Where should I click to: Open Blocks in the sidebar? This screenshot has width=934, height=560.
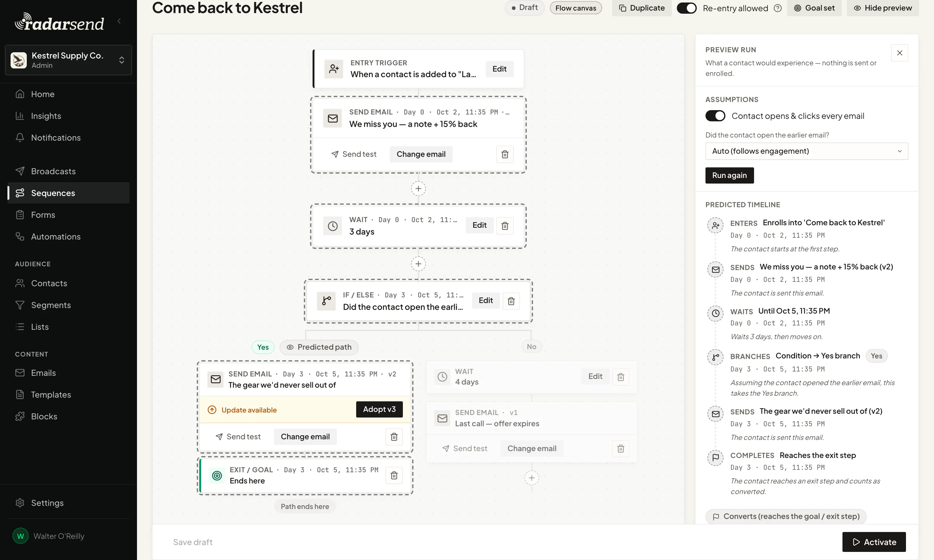click(x=68, y=417)
